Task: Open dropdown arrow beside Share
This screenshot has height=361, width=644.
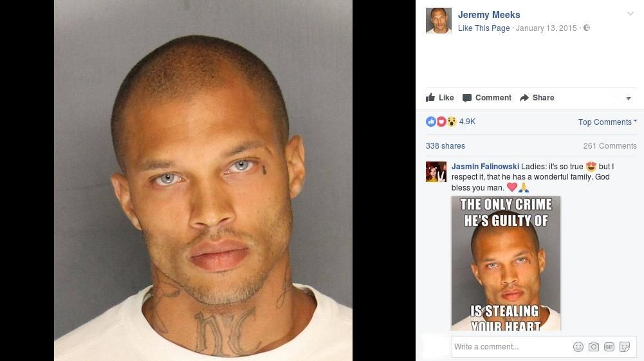Action: (x=629, y=98)
